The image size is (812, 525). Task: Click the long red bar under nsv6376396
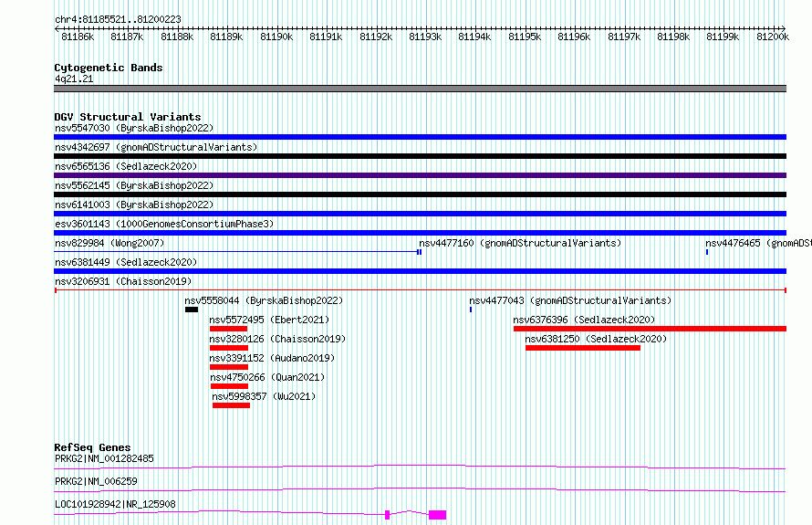point(650,329)
